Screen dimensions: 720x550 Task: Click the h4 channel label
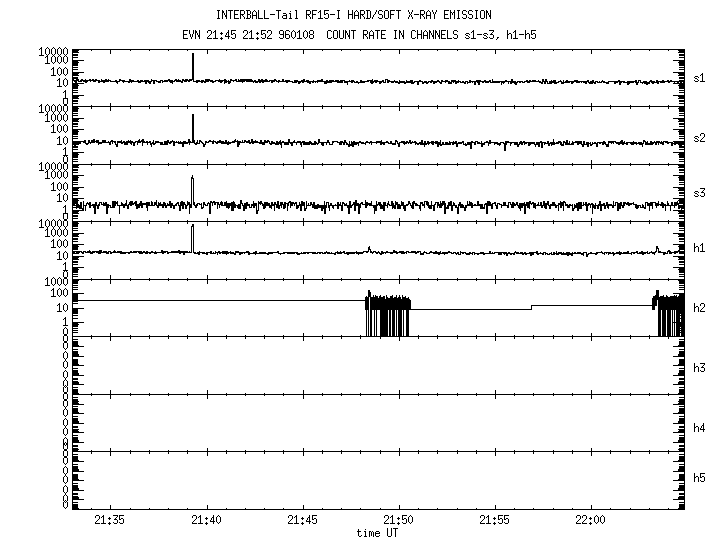(699, 428)
